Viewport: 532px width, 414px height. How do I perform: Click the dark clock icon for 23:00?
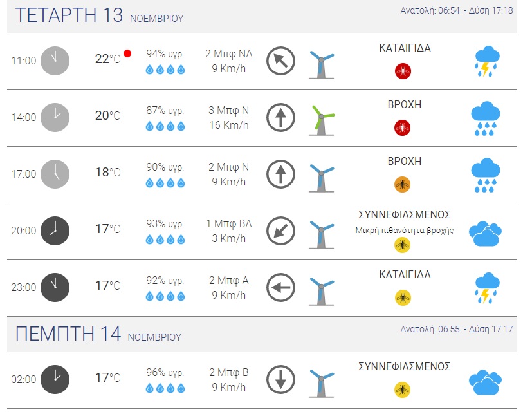click(x=55, y=287)
